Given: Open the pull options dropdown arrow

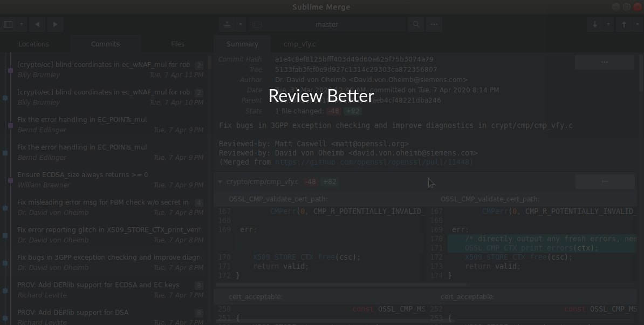Looking at the screenshot, I should (608, 24).
